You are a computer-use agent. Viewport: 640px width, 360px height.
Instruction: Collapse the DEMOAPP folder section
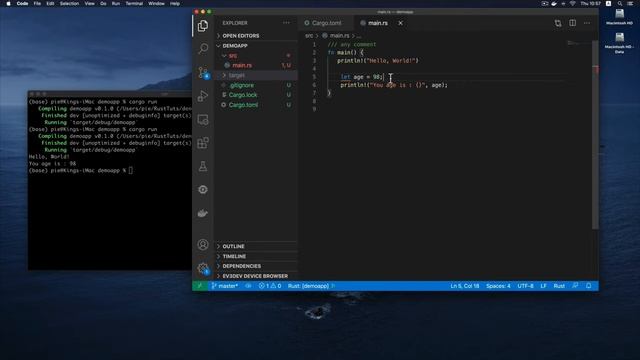click(256, 46)
